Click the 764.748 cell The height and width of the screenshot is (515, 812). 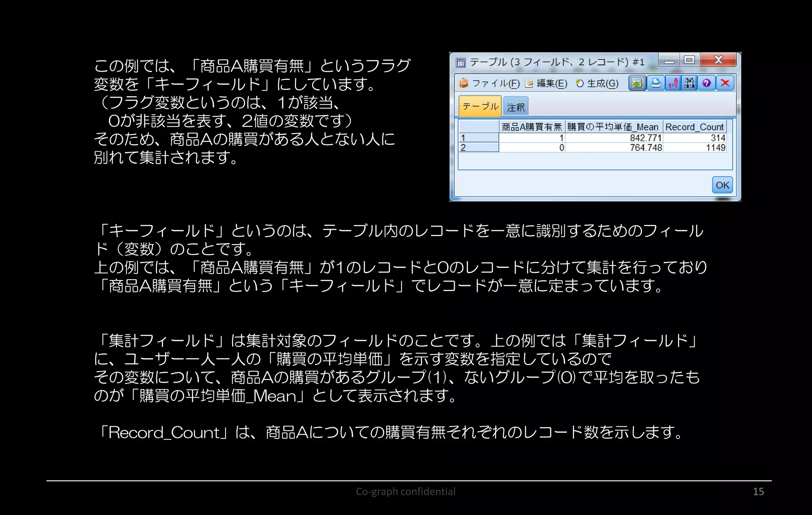(x=614, y=147)
